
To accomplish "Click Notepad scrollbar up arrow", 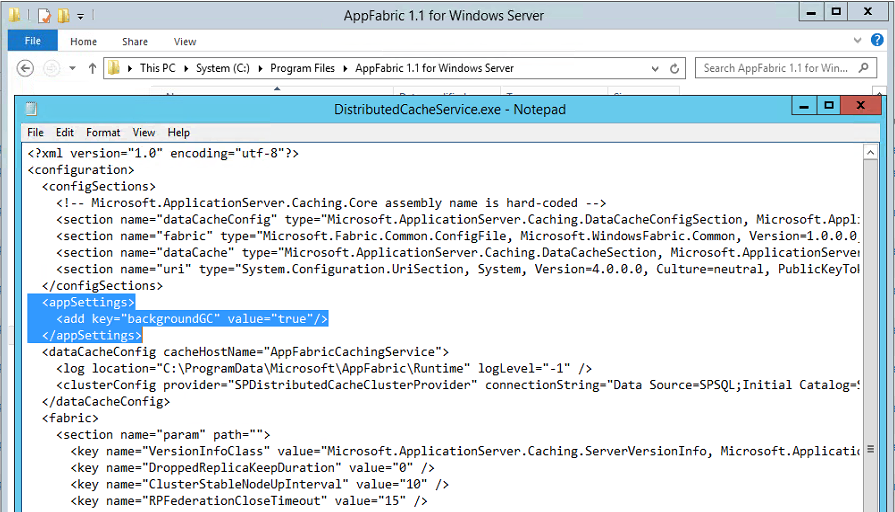I will coord(870,152).
